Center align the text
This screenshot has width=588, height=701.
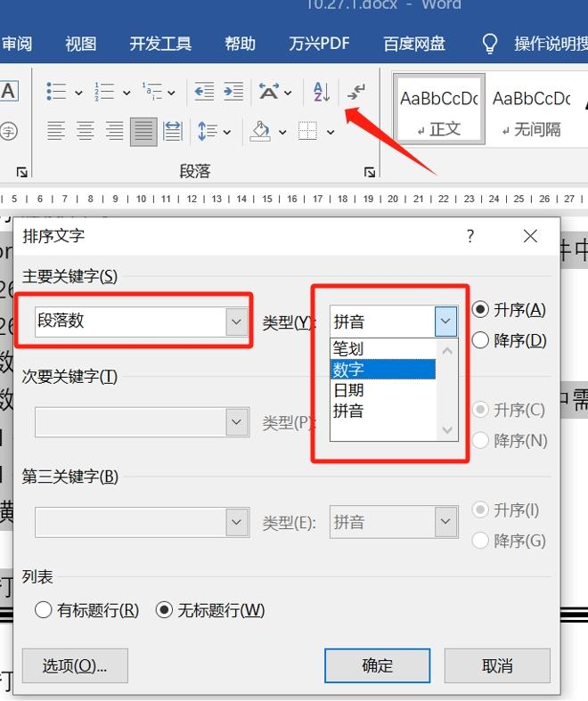[86, 132]
